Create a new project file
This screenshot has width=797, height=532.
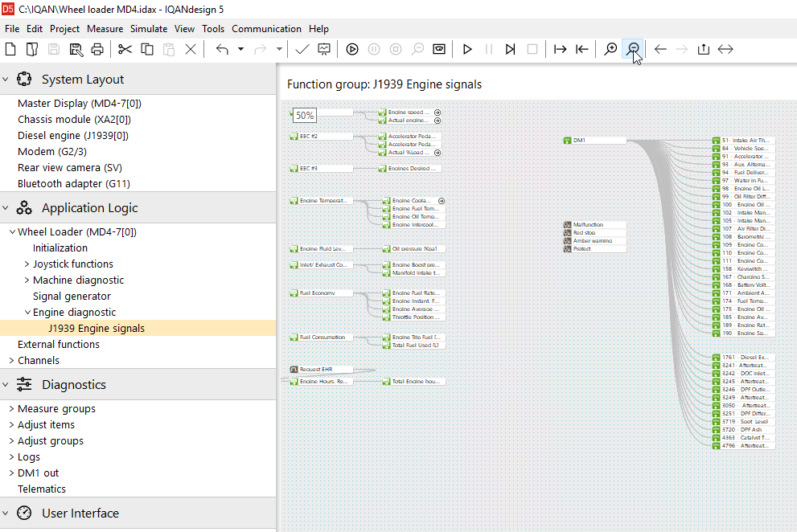click(10, 49)
